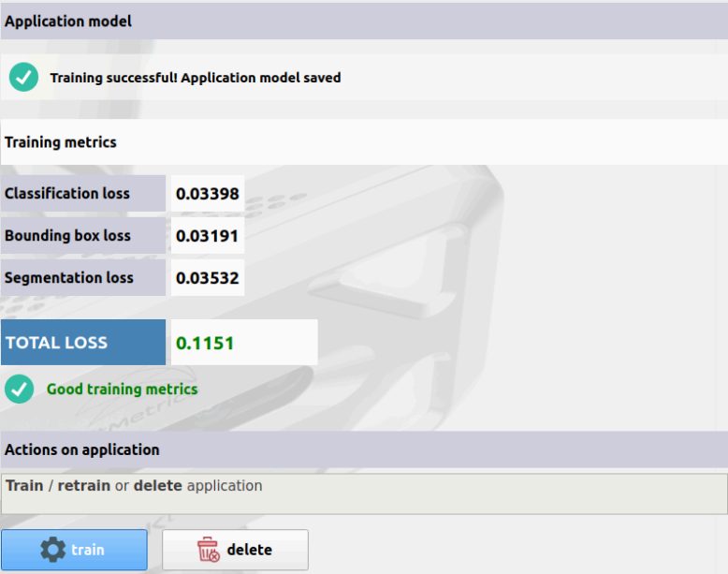Click the Training successful message text
Viewport: 728px width, 574px height.
(196, 78)
